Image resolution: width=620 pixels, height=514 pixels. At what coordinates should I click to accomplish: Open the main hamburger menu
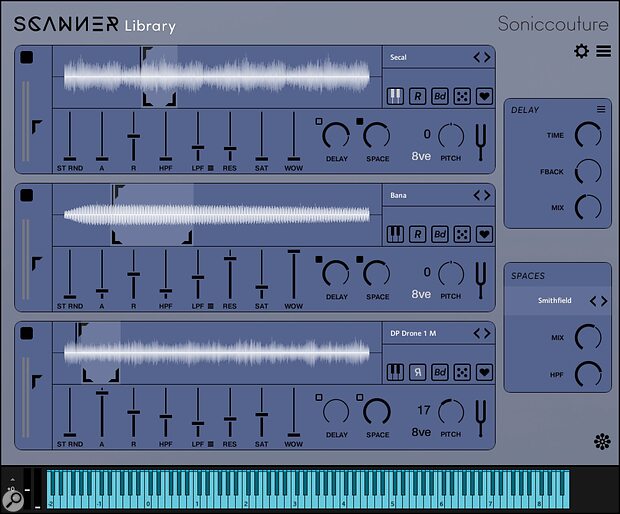point(604,51)
